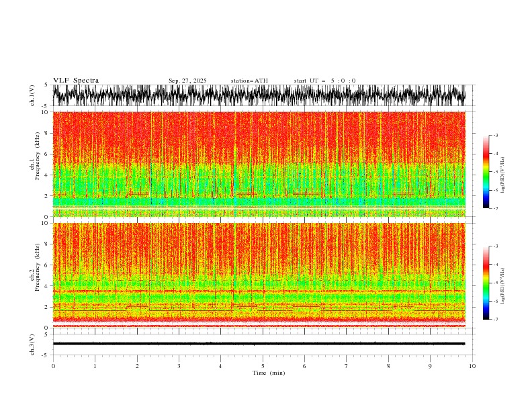Click the ch.1 frequency axis "6" tick label
The image size is (532, 411).
click(x=46, y=154)
